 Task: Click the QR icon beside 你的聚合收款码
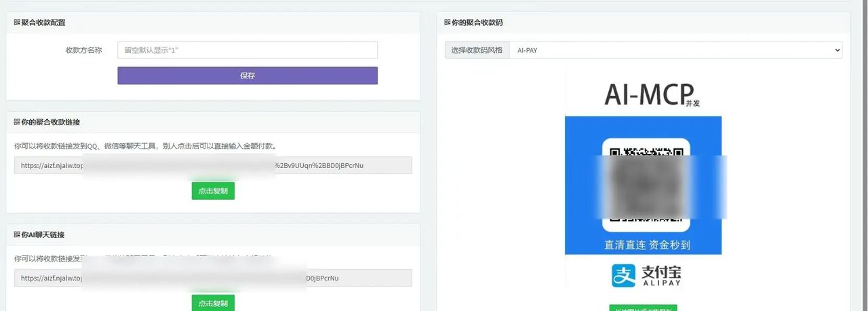448,22
